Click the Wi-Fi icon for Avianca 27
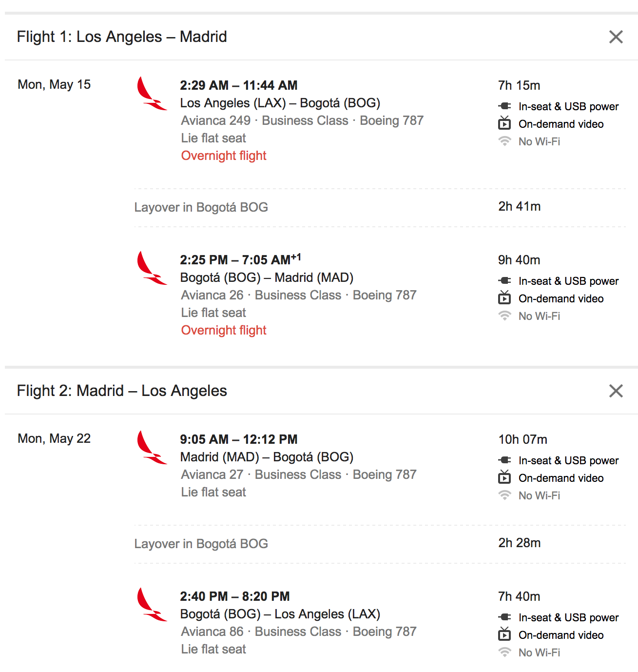The image size is (638, 672). pos(504,495)
